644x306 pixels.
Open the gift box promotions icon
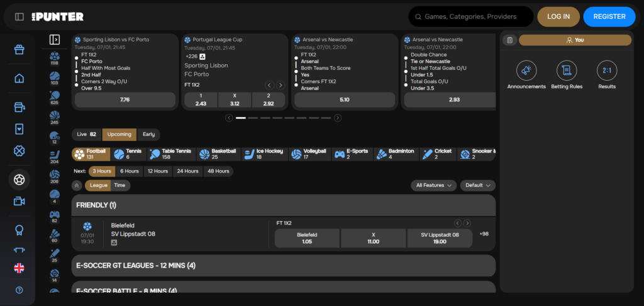pyautogui.click(x=19, y=50)
